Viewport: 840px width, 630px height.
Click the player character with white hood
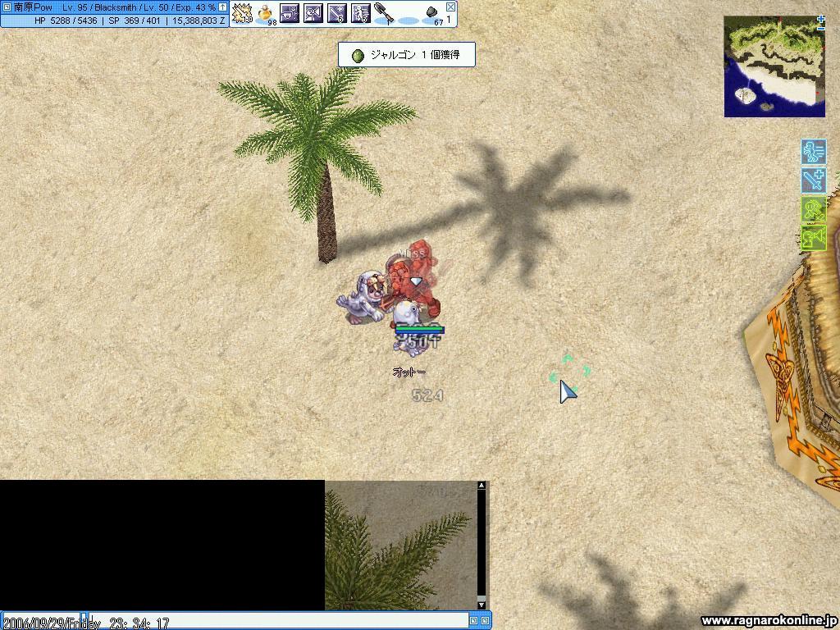tap(362, 298)
